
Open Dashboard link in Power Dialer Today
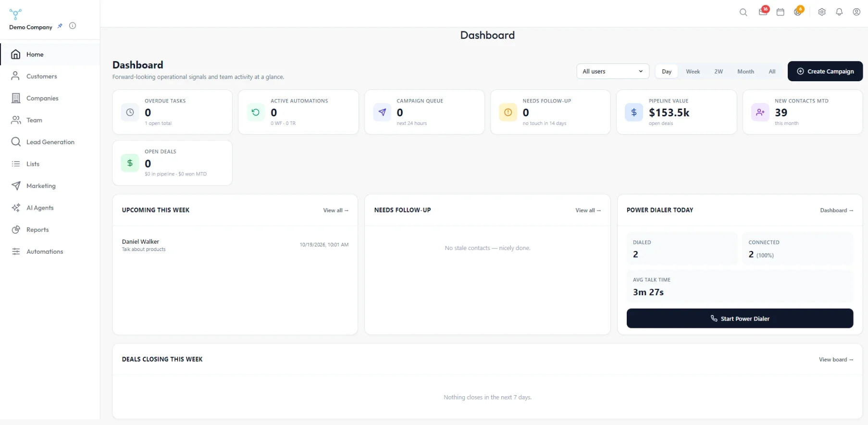[x=836, y=211]
